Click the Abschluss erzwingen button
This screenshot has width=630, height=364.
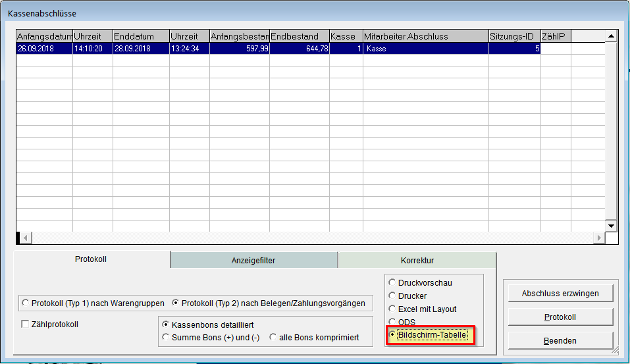(560, 294)
